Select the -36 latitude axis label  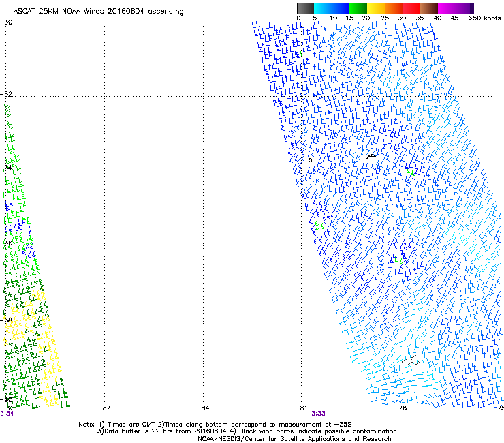(6, 243)
